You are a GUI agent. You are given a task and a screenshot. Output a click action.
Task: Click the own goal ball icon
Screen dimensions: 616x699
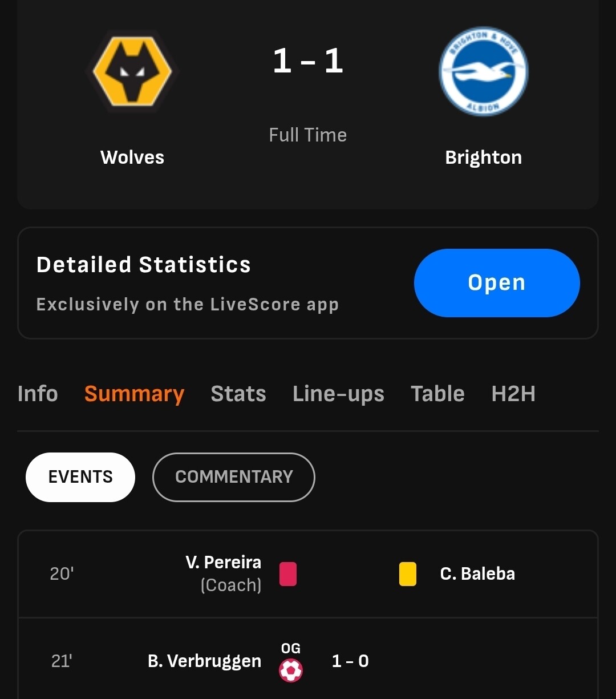(x=291, y=670)
